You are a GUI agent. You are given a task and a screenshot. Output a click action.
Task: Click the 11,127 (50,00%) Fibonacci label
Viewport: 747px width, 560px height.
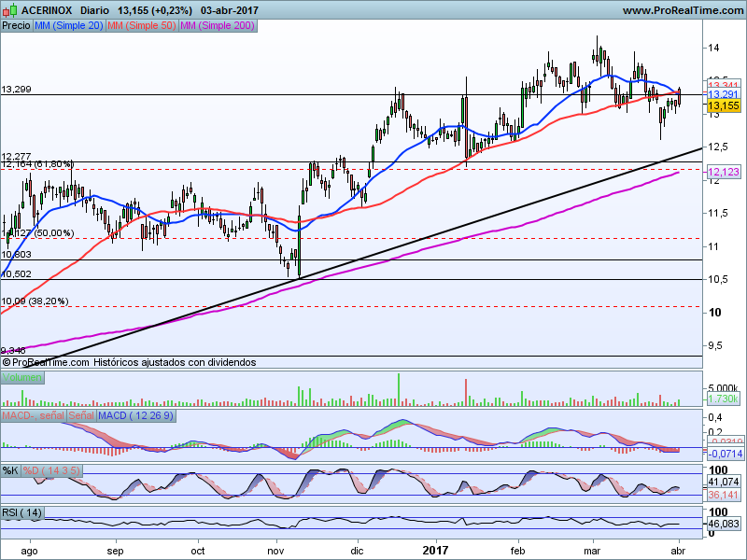pyautogui.click(x=37, y=232)
